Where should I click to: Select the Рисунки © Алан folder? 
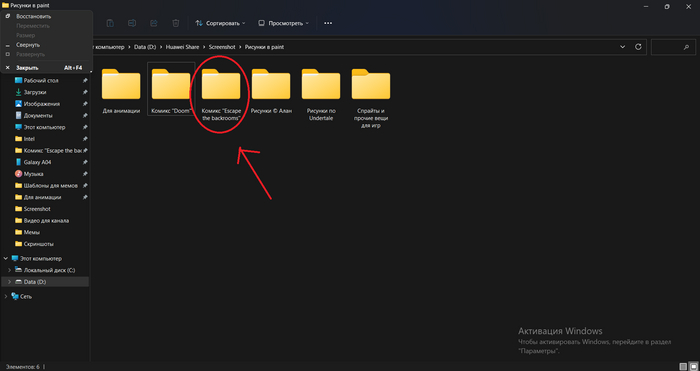(271, 91)
